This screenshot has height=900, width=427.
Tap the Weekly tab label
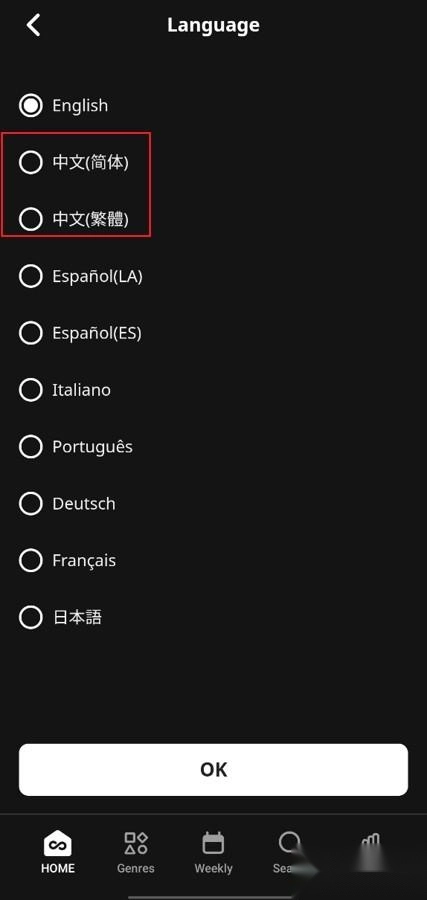pos(214,868)
